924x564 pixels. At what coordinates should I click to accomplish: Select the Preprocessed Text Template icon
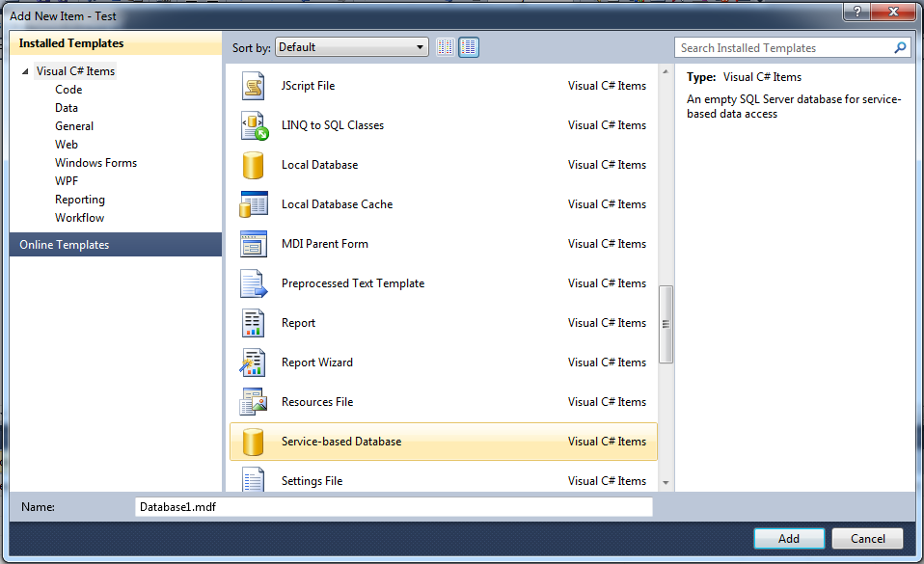click(x=254, y=283)
